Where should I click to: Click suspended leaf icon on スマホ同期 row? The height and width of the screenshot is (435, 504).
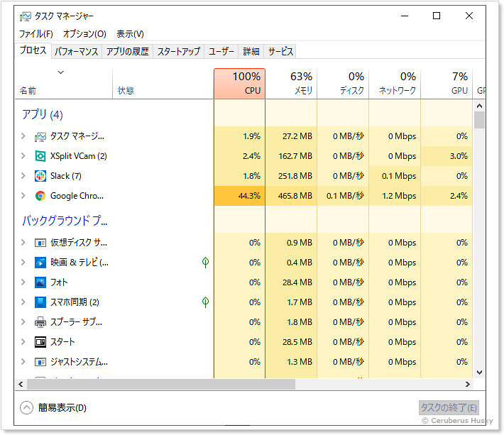[x=205, y=302]
